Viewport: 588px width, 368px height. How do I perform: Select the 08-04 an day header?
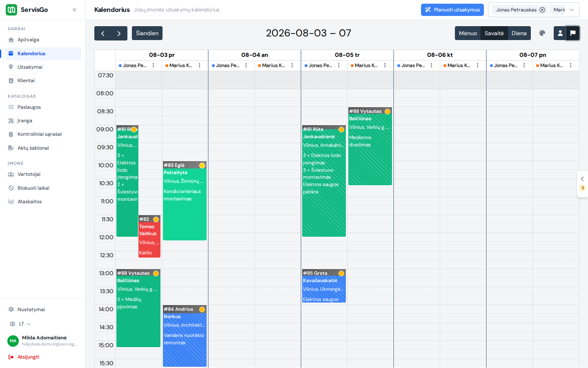pyautogui.click(x=254, y=55)
